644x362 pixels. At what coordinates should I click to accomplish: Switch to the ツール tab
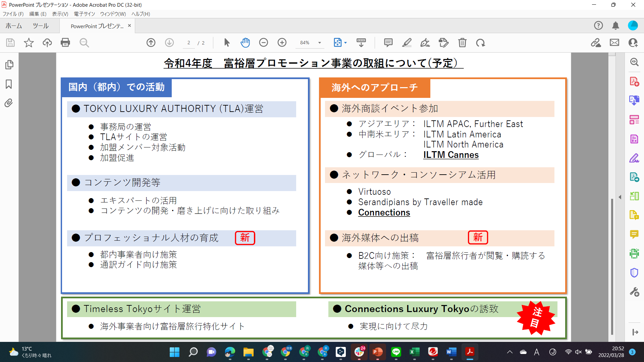pyautogui.click(x=41, y=26)
